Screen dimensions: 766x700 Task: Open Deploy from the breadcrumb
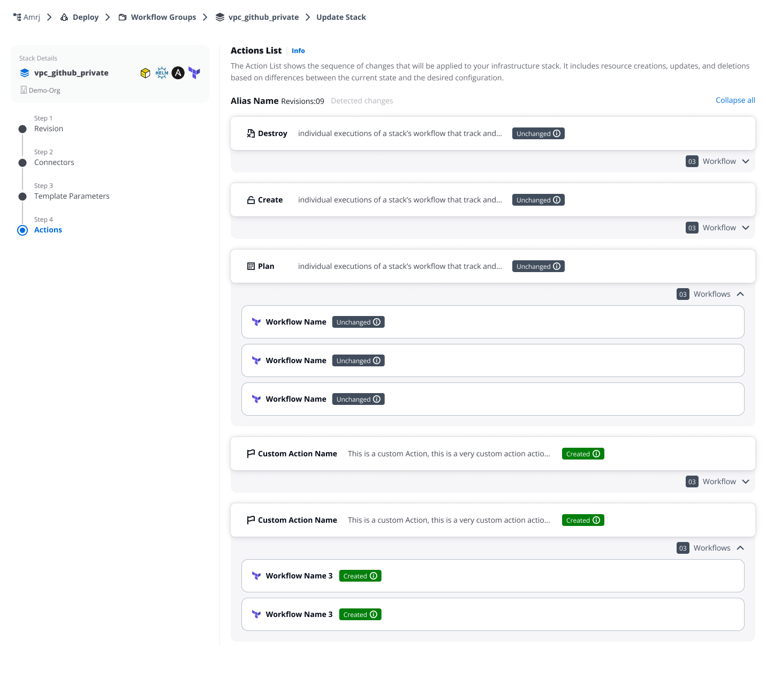coord(86,17)
